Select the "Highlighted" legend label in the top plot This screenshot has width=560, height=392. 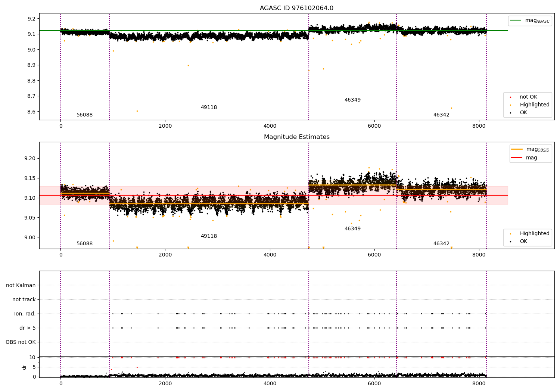pyautogui.click(x=535, y=105)
